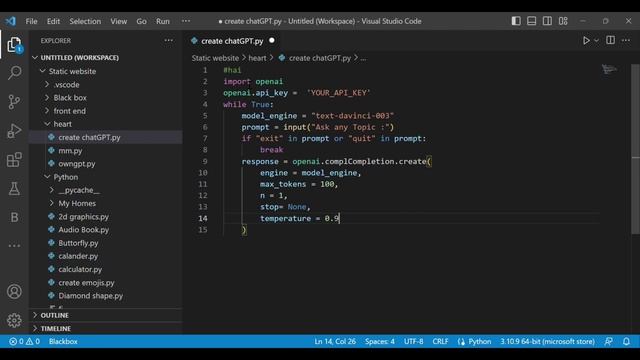Open the run button dropdown arrow

tap(596, 40)
